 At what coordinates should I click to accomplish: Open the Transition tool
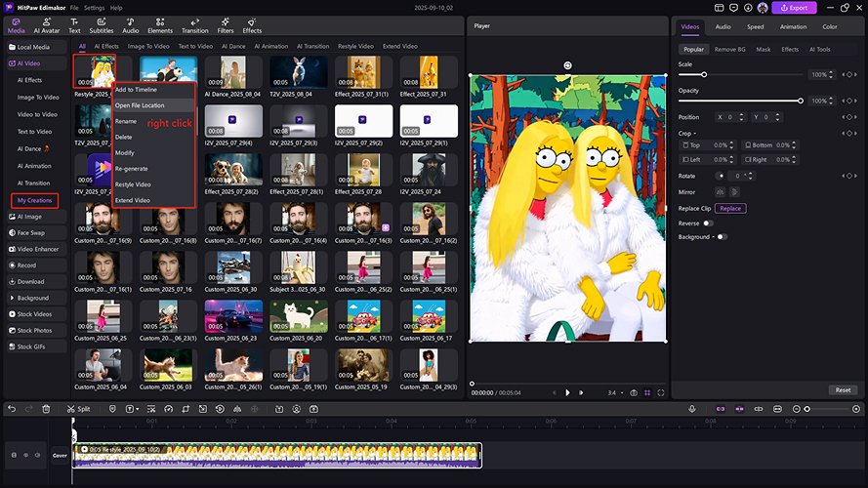tap(195, 26)
